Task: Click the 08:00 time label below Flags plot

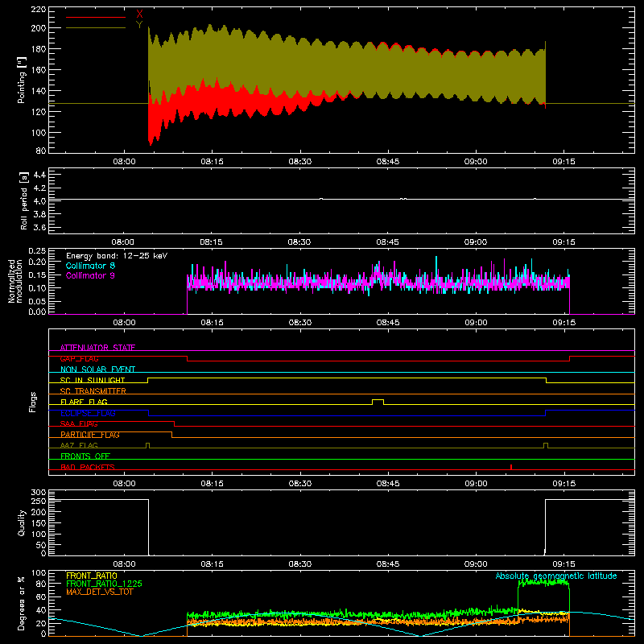Action: (124, 484)
